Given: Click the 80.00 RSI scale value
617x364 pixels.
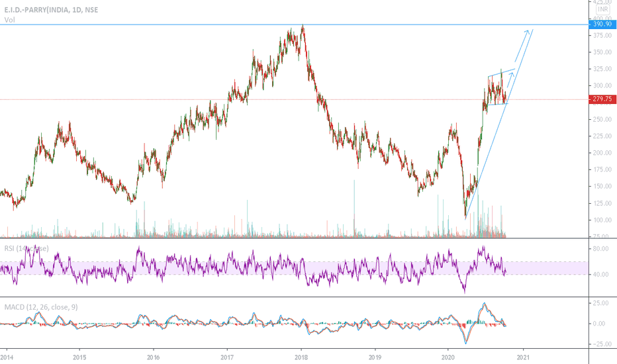Looking at the screenshot, I should coord(600,249).
